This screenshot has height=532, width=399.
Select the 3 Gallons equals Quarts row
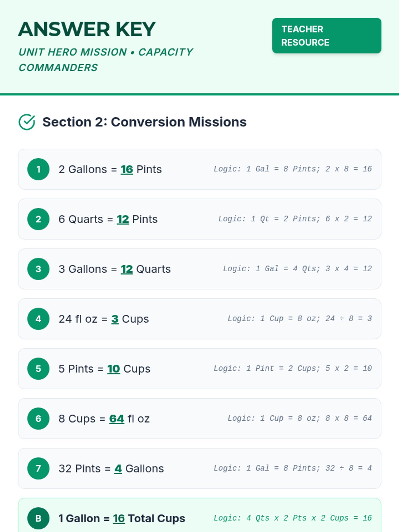(199, 269)
